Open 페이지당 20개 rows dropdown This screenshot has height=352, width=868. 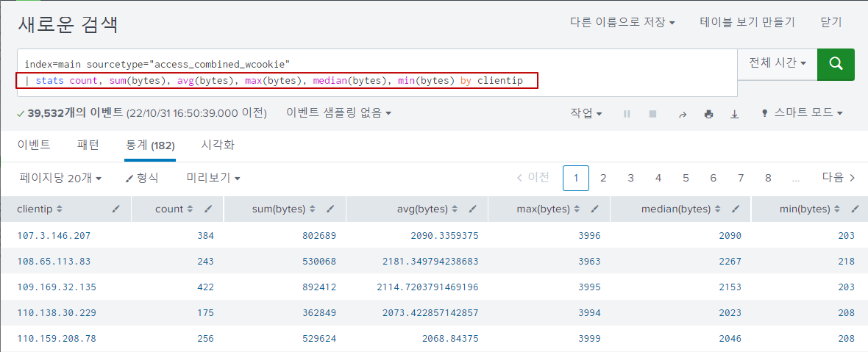pos(60,178)
